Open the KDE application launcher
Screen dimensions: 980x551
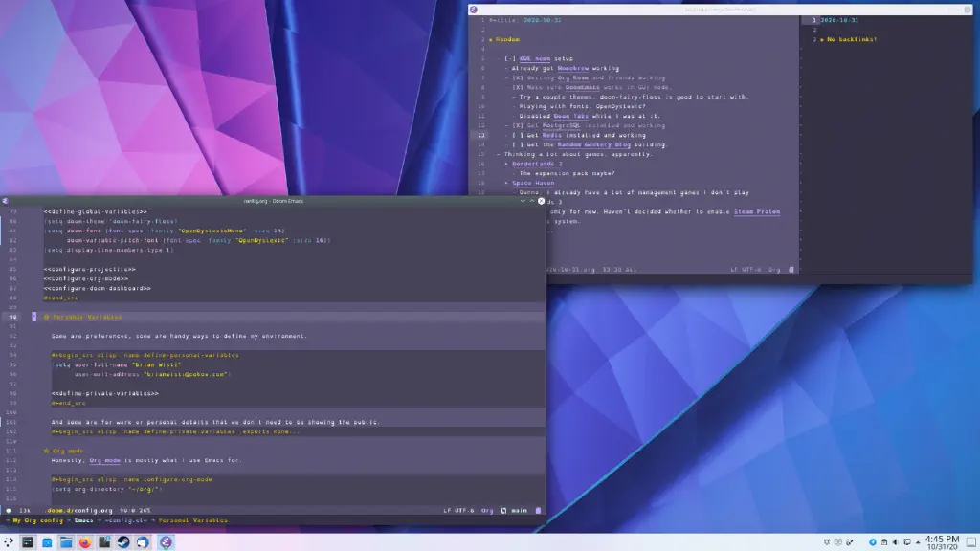(x=9, y=542)
